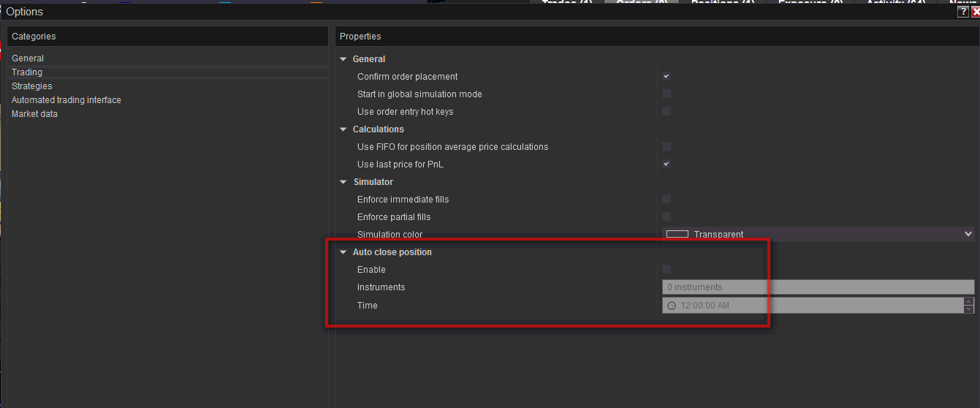This screenshot has width=980, height=408.
Task: Collapse the Auto close position section
Action: coord(343,252)
